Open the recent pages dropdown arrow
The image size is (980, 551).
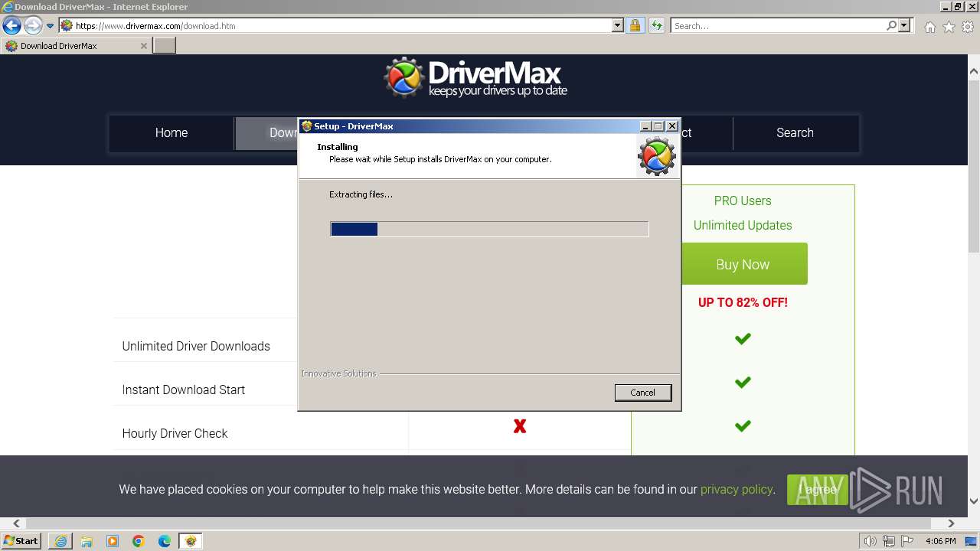pyautogui.click(x=51, y=26)
